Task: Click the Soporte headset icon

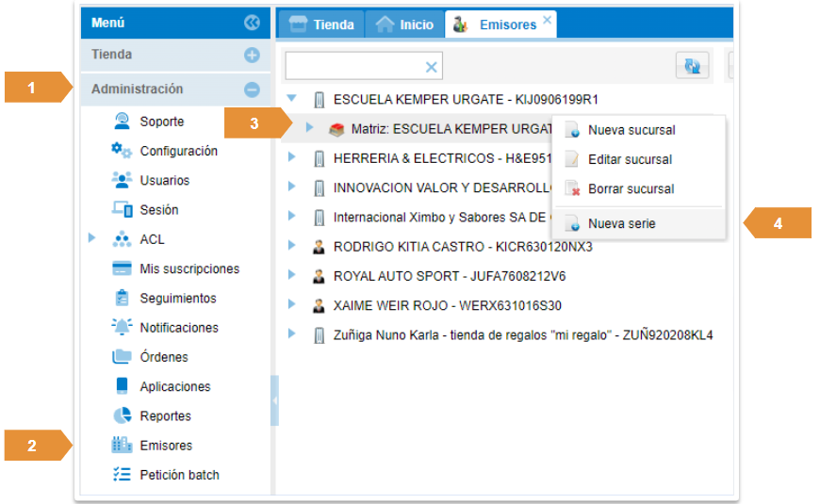Action: click(122, 122)
